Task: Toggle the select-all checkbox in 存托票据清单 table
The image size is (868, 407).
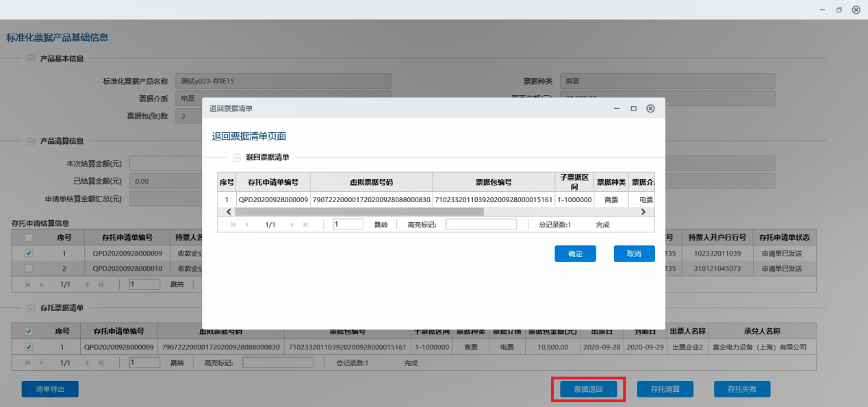Action: tap(29, 331)
